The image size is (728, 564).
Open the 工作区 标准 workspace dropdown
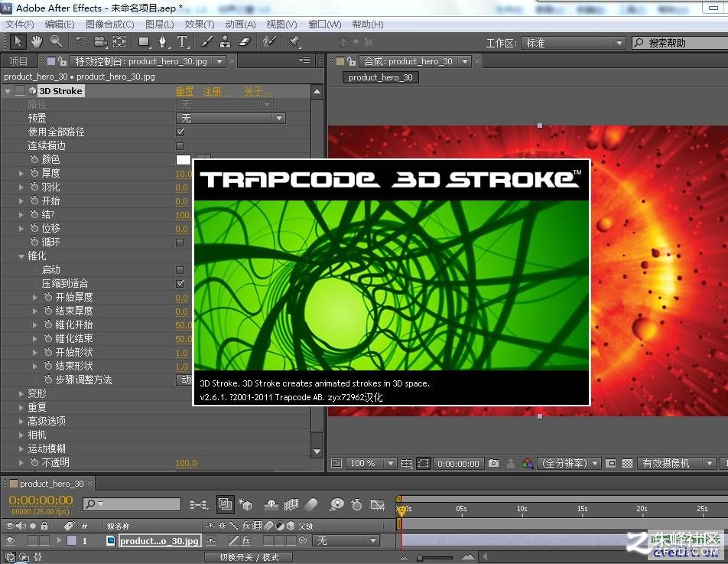pos(573,43)
